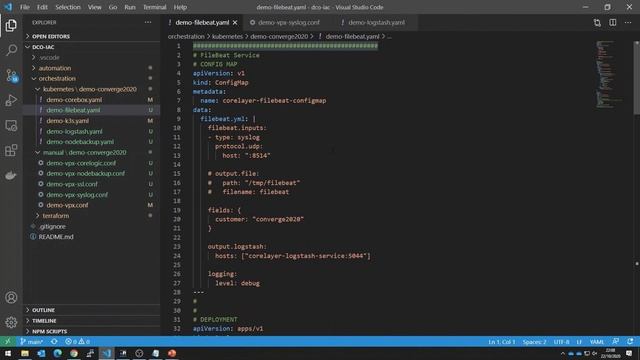Change language mode via YAML
This screenshot has width=640, height=360.
tap(597, 342)
